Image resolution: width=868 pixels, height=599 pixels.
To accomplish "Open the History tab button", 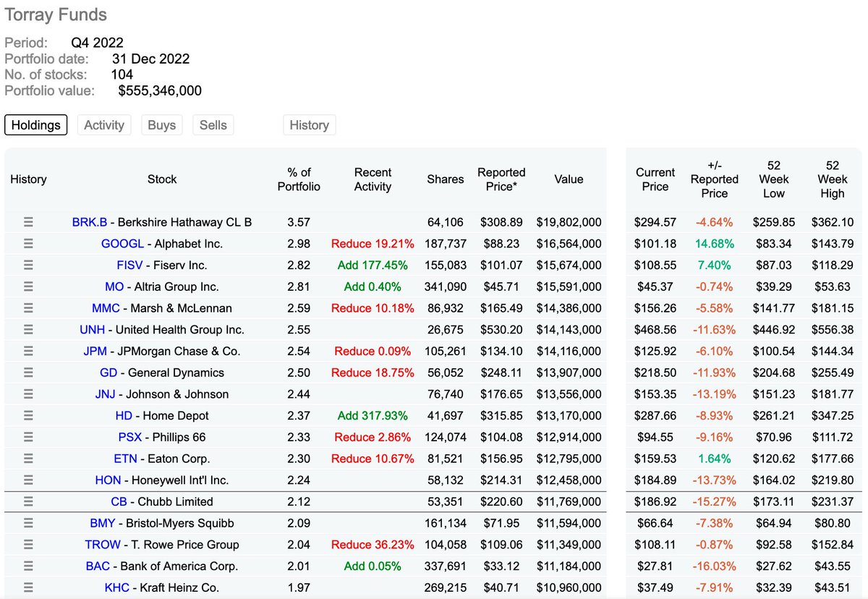I will tap(309, 125).
